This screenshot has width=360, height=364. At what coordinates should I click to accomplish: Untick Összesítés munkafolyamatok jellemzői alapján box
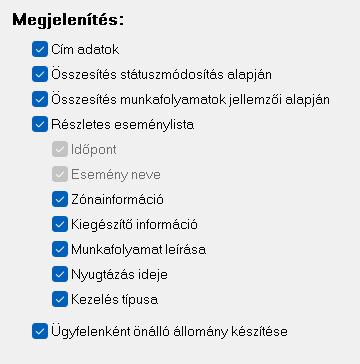pyautogui.click(x=40, y=99)
